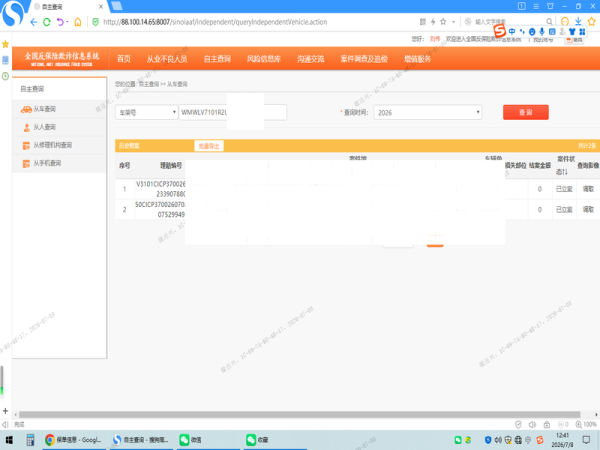Select 从人查询 in the left sidebar
Image resolution: width=600 pixels, height=450 pixels.
tap(59, 127)
